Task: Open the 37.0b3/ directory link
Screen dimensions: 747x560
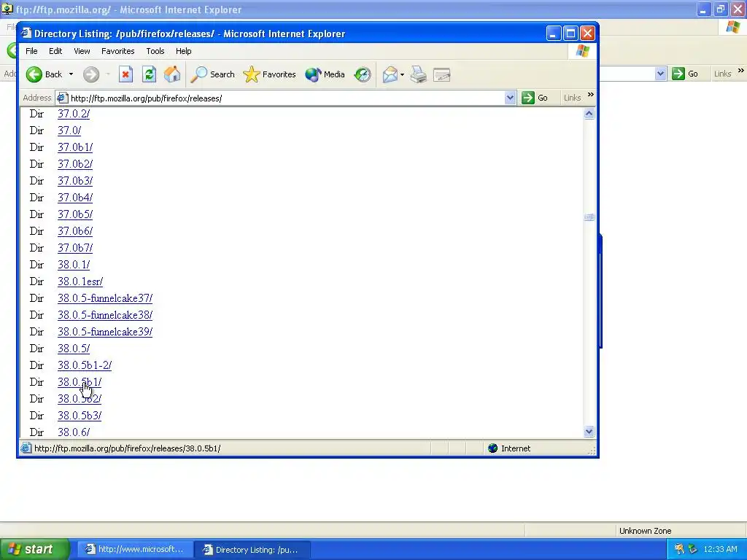Action: tap(75, 181)
